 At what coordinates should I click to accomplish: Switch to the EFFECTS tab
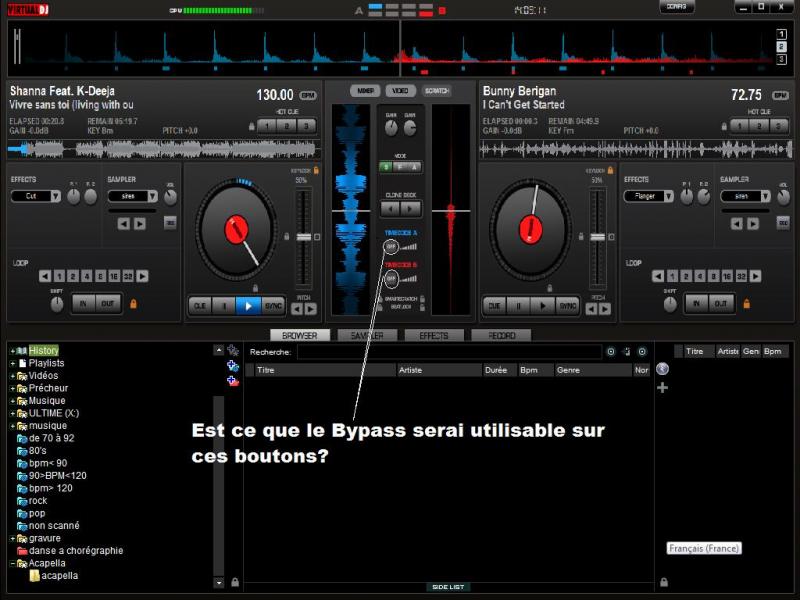(x=433, y=336)
